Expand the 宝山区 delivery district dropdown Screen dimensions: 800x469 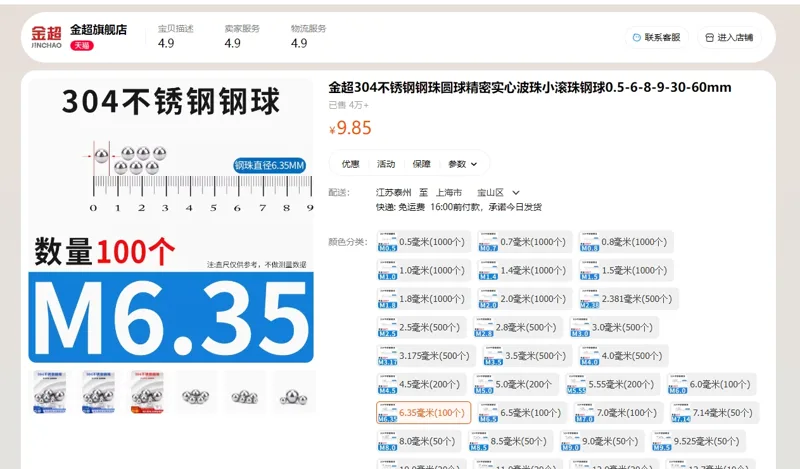coord(498,192)
